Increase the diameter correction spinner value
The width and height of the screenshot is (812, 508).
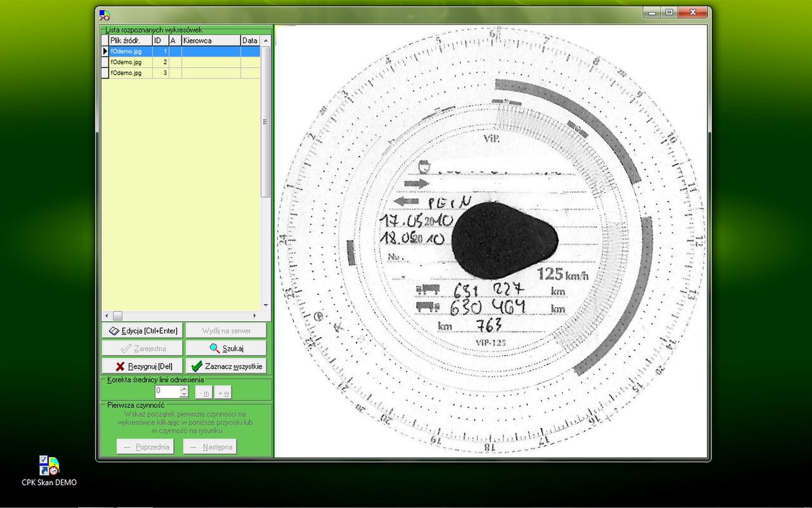click(184, 389)
